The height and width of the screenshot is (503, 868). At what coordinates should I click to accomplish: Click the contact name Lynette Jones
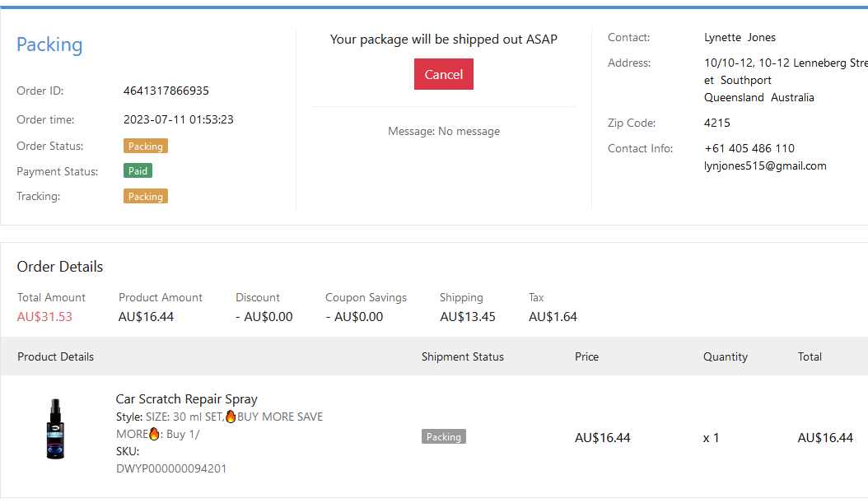[740, 37]
